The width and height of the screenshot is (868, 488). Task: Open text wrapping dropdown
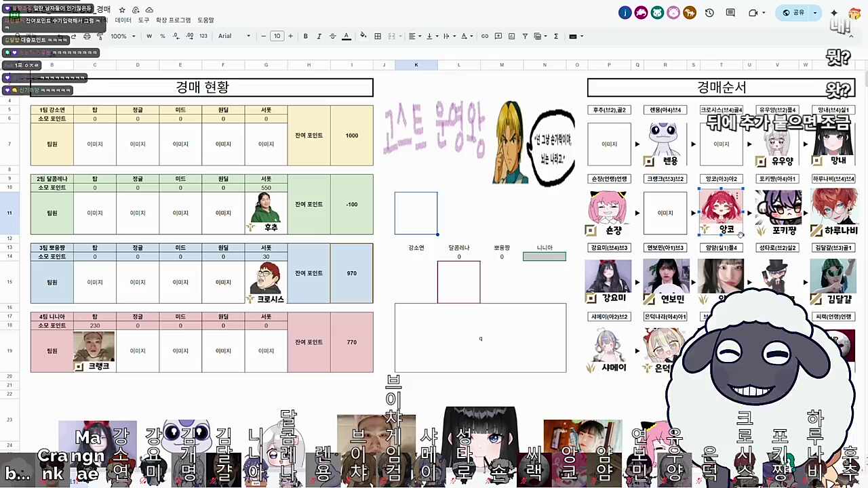tap(448, 36)
